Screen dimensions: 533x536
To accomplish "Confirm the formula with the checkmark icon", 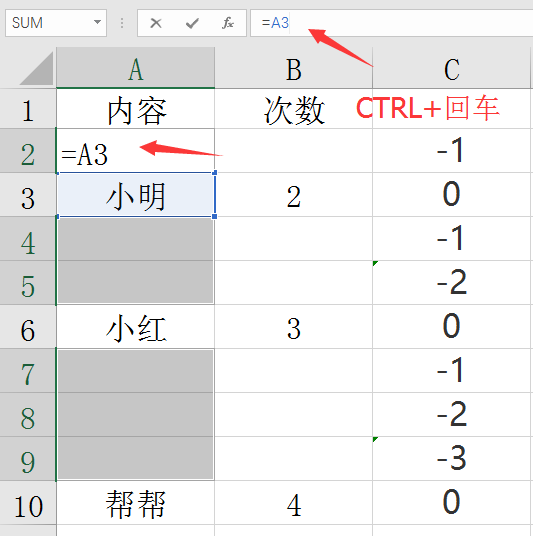I will pos(192,23).
